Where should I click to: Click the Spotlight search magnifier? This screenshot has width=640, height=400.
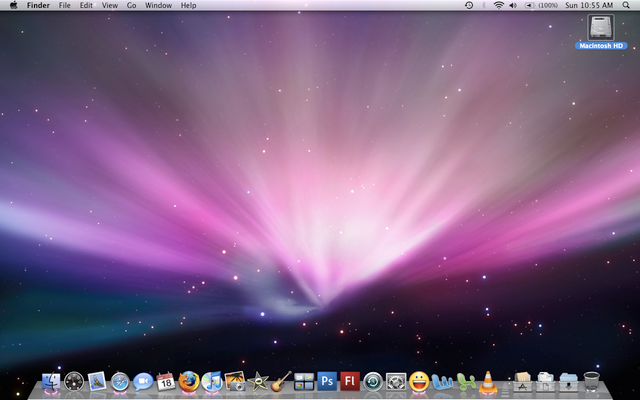[x=628, y=6]
